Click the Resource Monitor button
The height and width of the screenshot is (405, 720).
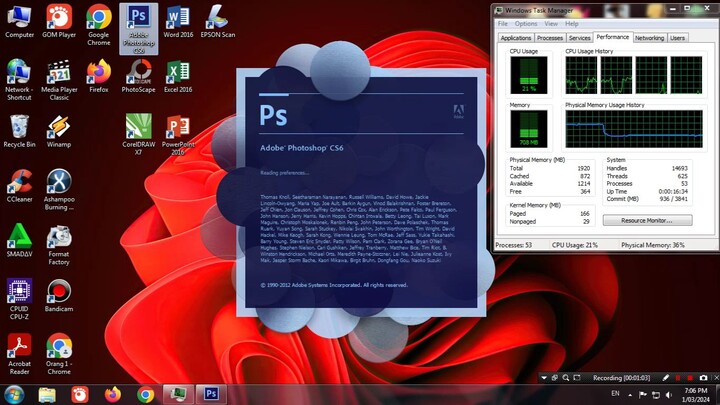click(647, 220)
